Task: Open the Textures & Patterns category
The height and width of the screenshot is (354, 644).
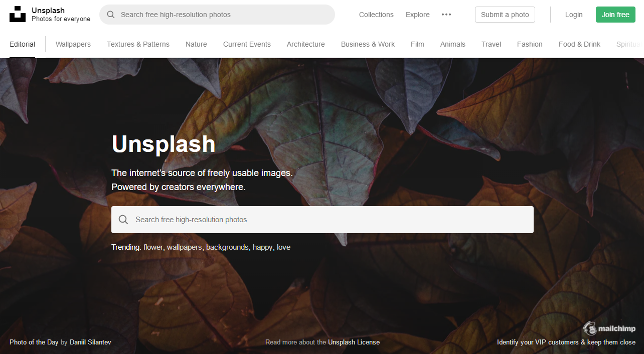Action: coord(138,44)
